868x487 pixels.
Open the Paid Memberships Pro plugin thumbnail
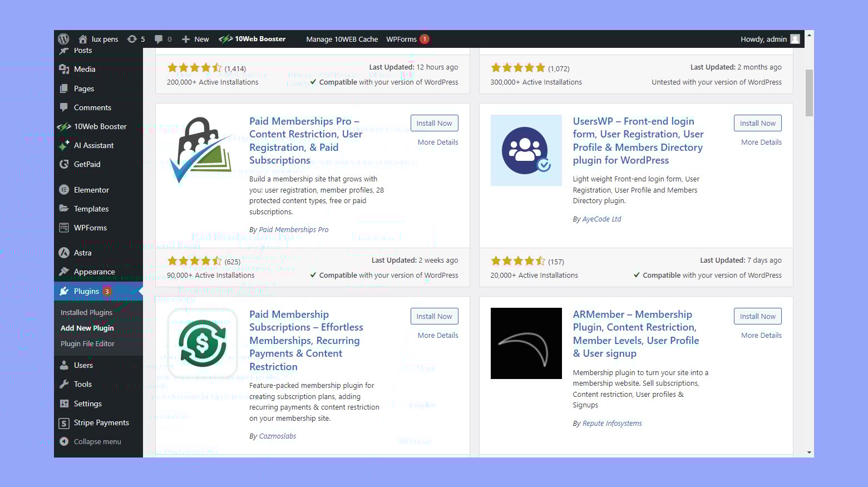point(203,150)
